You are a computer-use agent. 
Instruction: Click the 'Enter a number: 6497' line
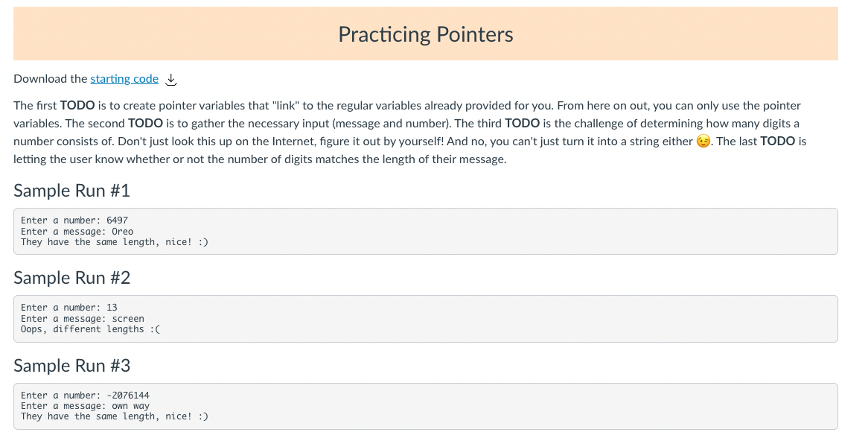[x=74, y=220]
